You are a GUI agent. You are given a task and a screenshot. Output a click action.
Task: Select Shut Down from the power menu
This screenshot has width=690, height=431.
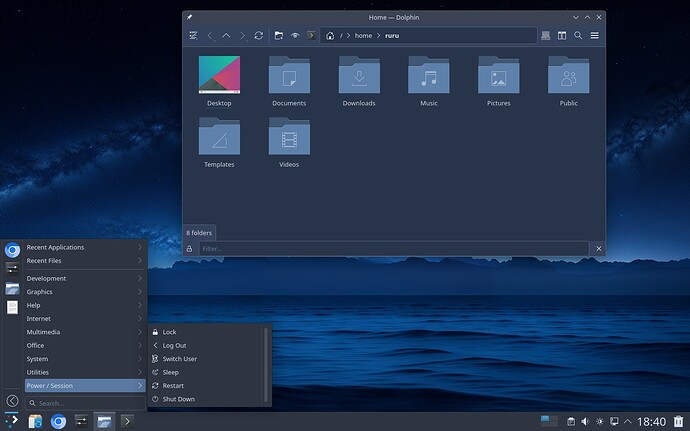(x=178, y=399)
